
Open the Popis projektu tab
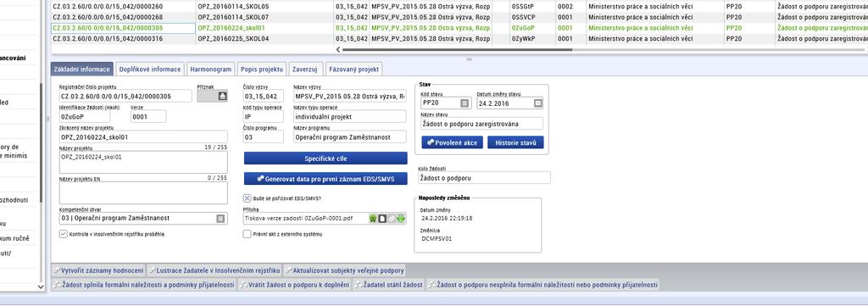(263, 70)
